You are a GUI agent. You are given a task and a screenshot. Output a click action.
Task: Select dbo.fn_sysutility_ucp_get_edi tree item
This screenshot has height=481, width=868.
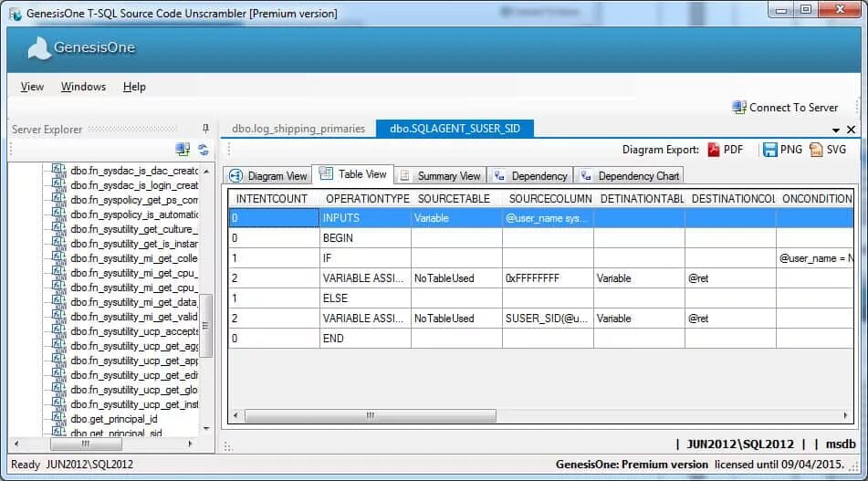[134, 375]
